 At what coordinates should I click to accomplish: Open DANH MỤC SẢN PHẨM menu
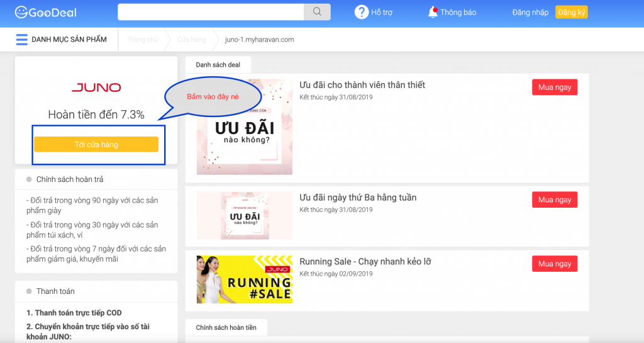click(x=69, y=40)
